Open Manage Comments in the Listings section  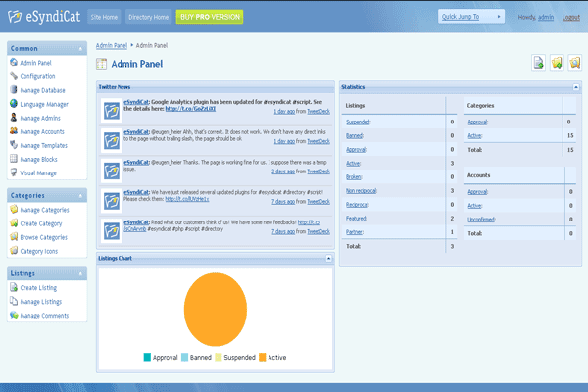click(x=44, y=316)
